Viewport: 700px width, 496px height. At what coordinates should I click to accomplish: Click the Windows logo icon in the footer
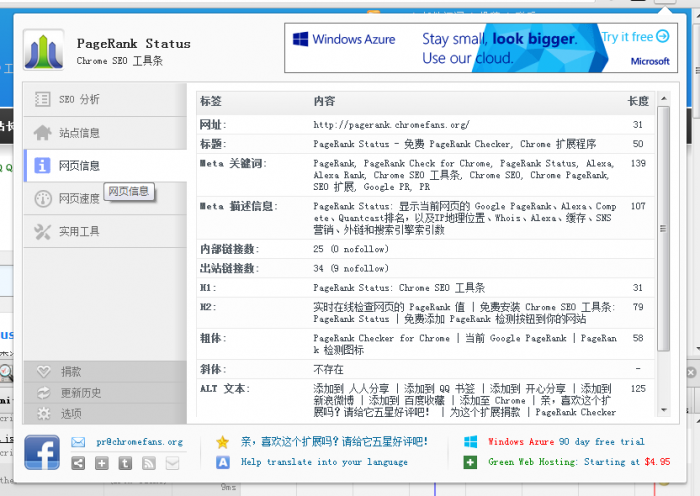tap(471, 442)
